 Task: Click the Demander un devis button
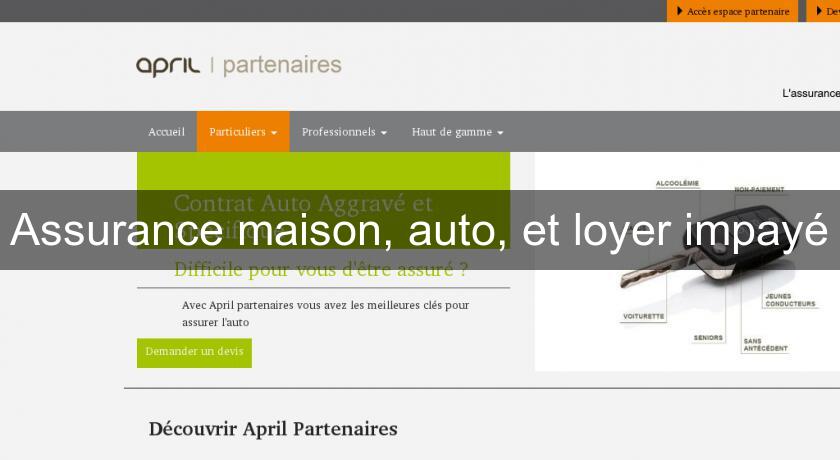pyautogui.click(x=194, y=353)
